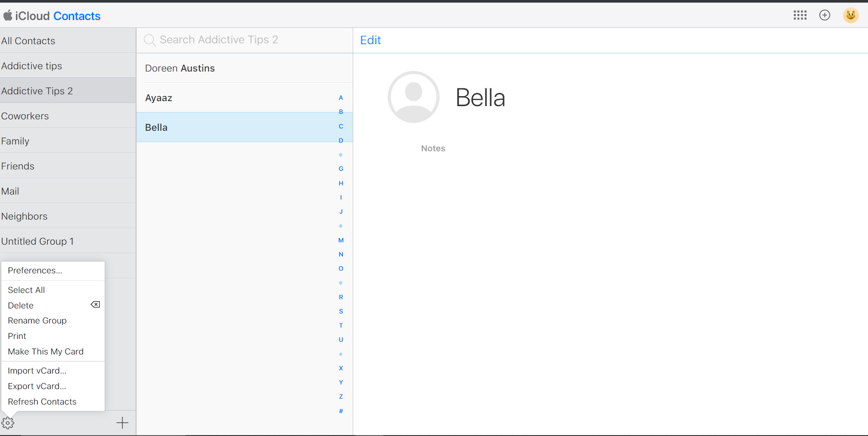Image resolution: width=868 pixels, height=436 pixels.
Task: Select the Coworkers group
Action: pyautogui.click(x=25, y=116)
